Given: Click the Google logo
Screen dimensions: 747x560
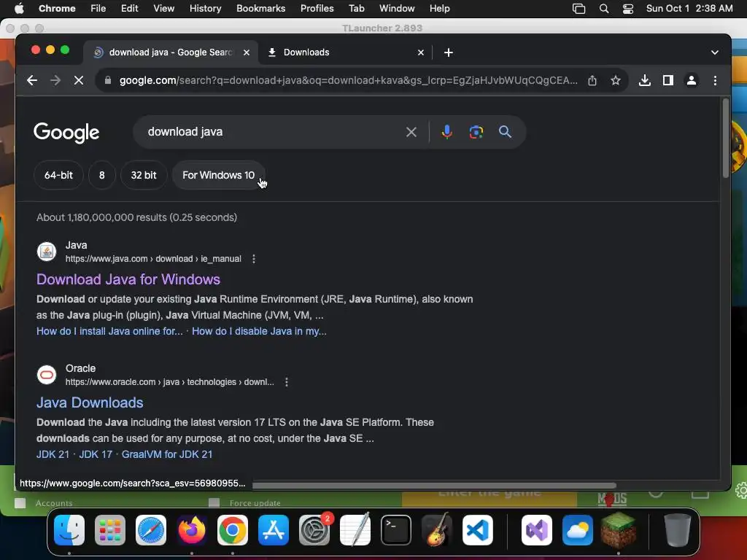Looking at the screenshot, I should coord(66,133).
